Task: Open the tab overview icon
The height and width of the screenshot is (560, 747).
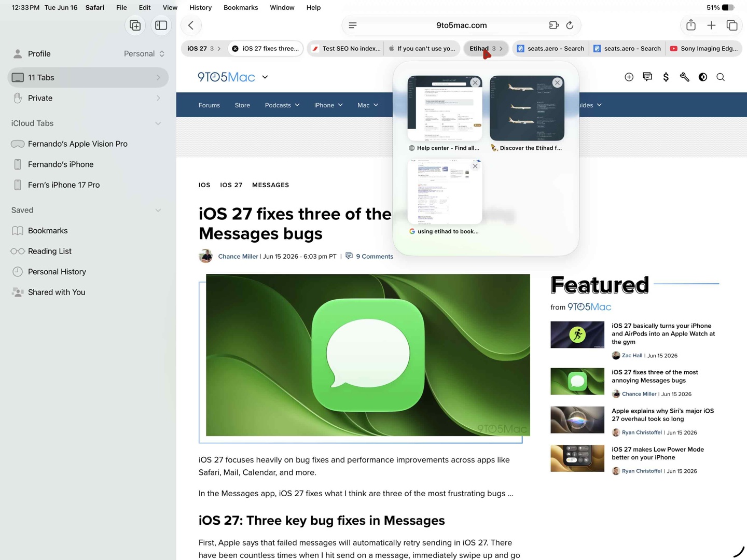Action: (x=732, y=25)
